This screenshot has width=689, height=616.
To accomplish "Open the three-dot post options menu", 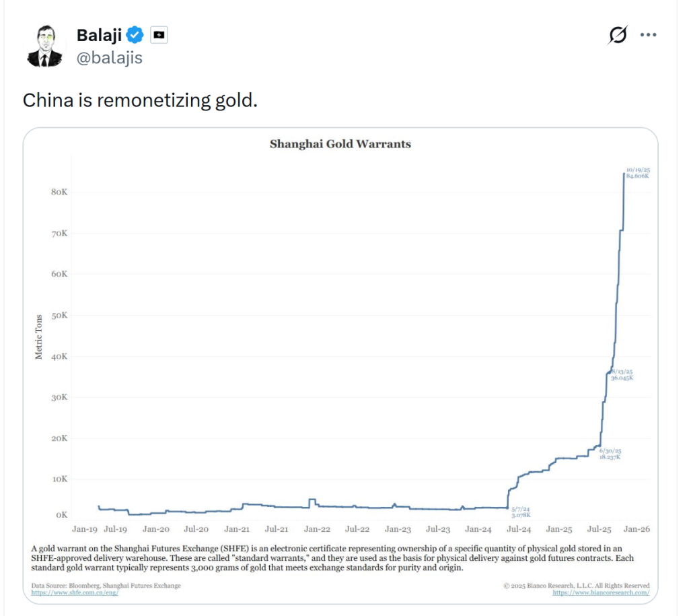I will [x=649, y=34].
